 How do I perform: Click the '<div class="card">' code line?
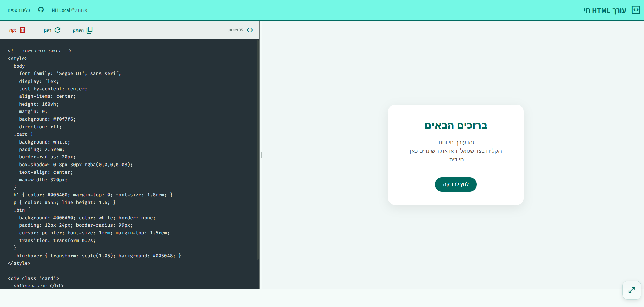coord(33,278)
